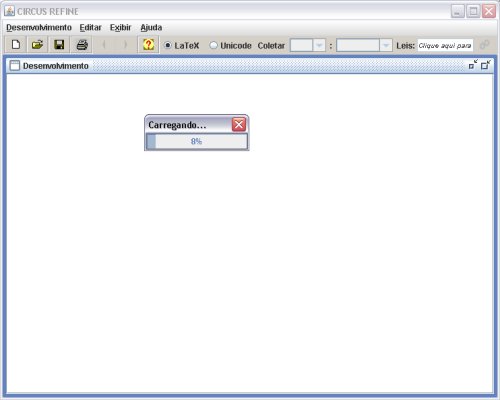500x400 pixels.
Task: Click the Leis search input field
Action: 445,45
